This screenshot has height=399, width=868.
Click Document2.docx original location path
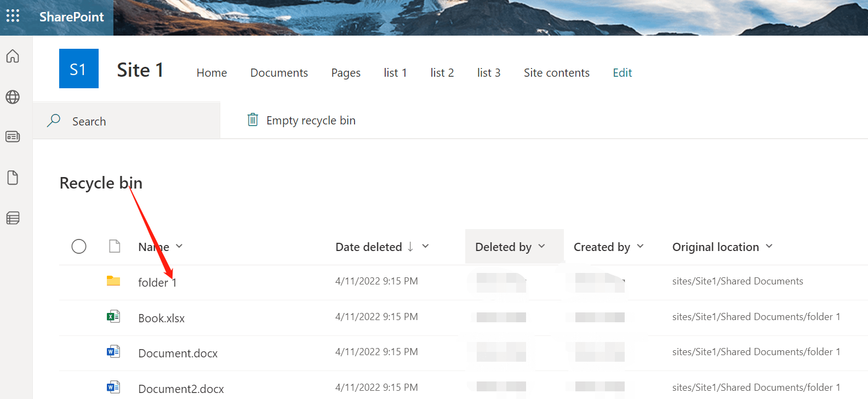756,387
